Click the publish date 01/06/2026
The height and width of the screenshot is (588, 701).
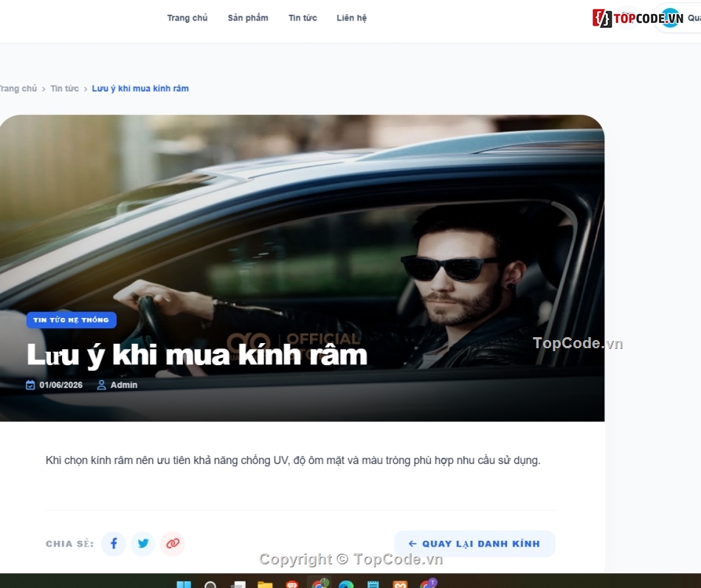(61, 385)
